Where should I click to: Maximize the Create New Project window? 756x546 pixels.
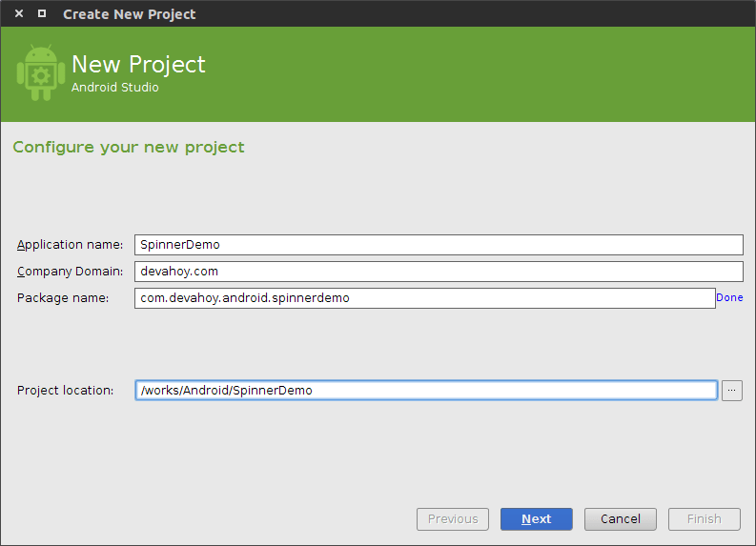(42, 13)
